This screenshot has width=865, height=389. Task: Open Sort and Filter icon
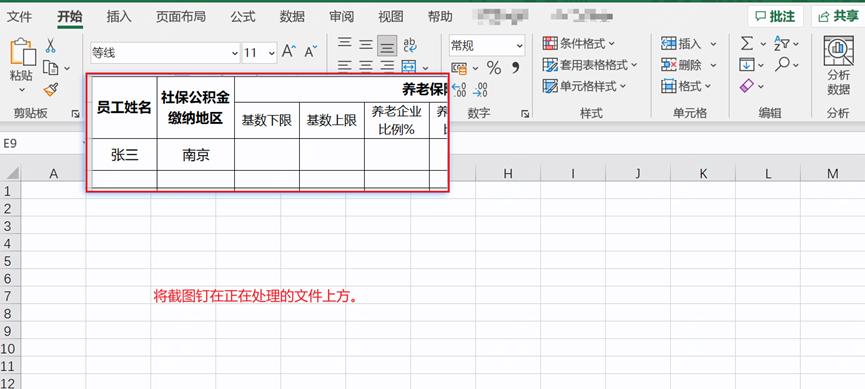(782, 43)
